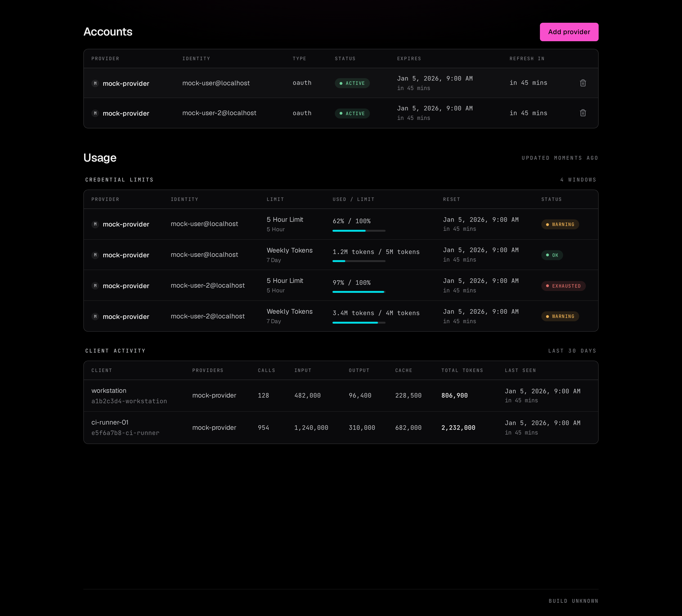Screen dimensions: 682x616
Task: Click the CREDENTIAL LIMITS section label
Action: (x=119, y=180)
